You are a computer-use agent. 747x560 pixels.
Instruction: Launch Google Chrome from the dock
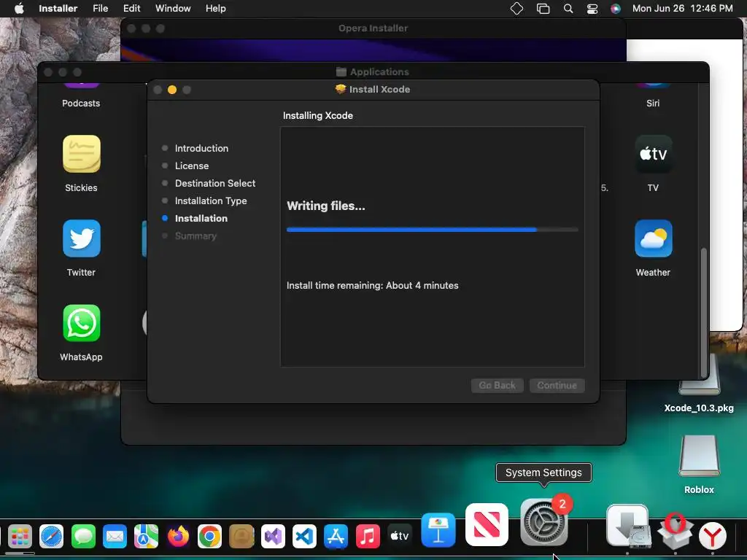[x=209, y=537]
